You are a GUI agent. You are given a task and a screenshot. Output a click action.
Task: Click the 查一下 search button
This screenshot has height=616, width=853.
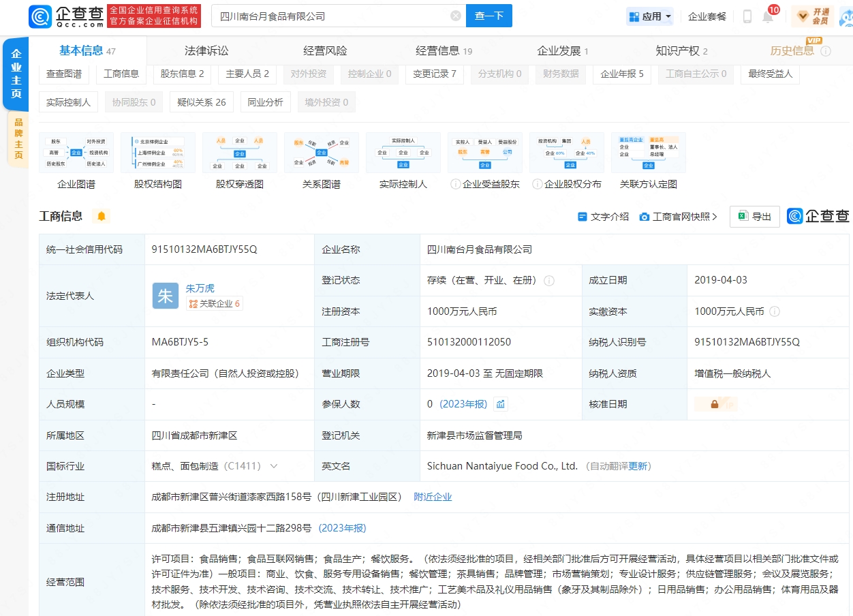488,16
